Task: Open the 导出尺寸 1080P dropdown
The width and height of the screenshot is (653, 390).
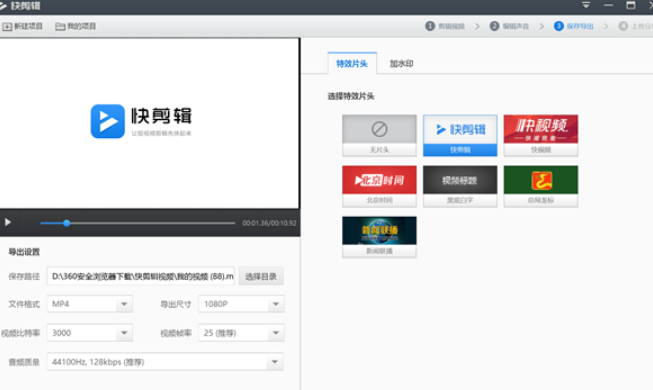Action: (x=242, y=304)
